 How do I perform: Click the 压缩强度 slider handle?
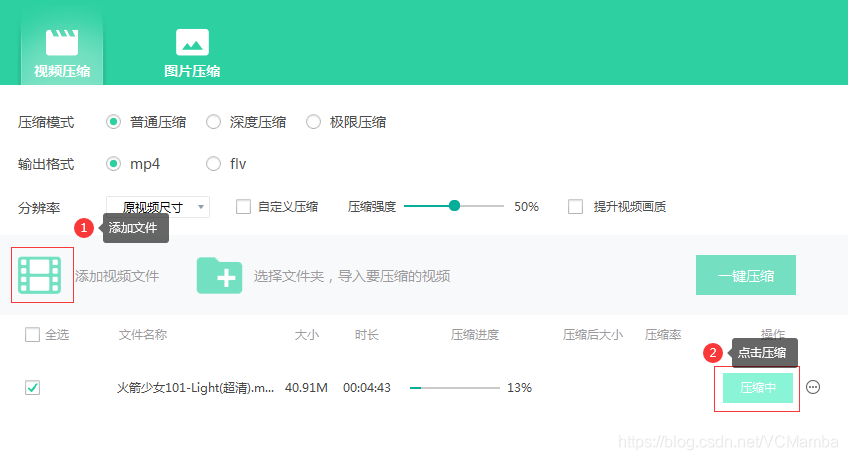point(454,205)
